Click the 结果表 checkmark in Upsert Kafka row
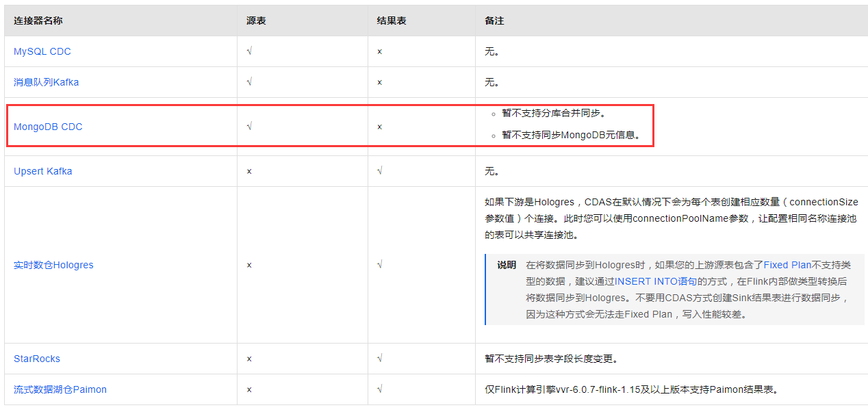Image resolution: width=868 pixels, height=412 pixels. click(379, 171)
